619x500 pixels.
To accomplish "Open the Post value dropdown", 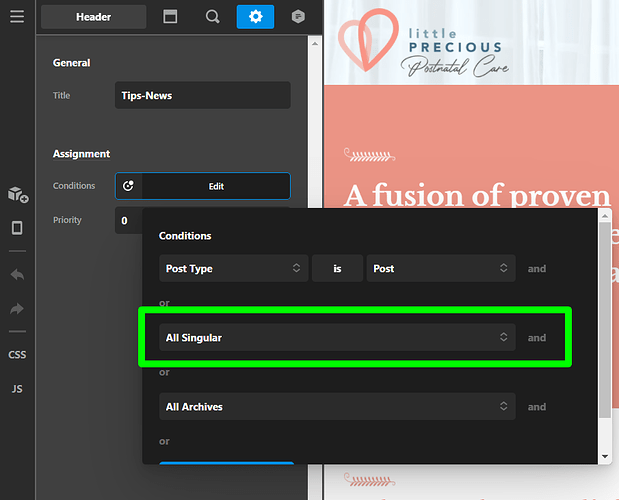I will pos(441,268).
